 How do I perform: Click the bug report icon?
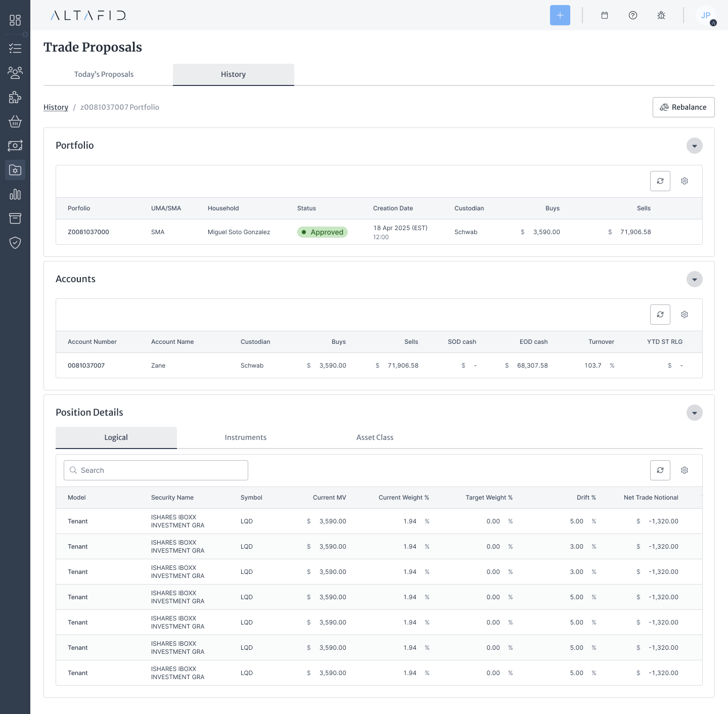coord(661,15)
